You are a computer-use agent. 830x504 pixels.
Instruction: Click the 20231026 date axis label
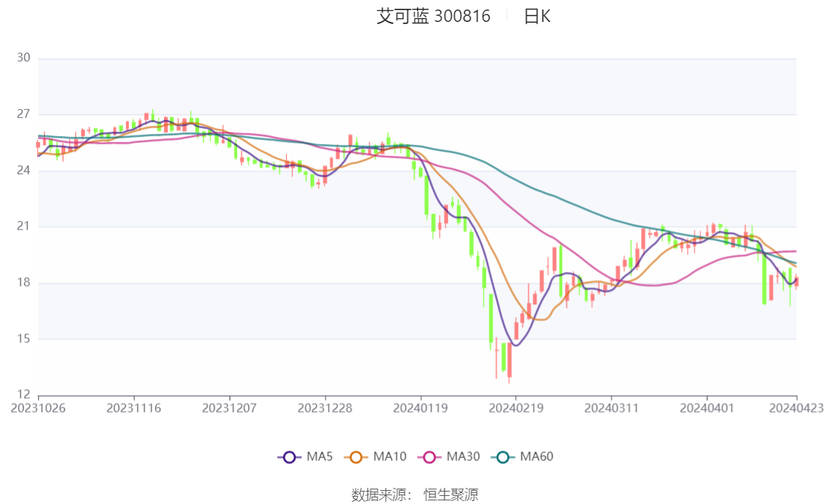(x=38, y=408)
